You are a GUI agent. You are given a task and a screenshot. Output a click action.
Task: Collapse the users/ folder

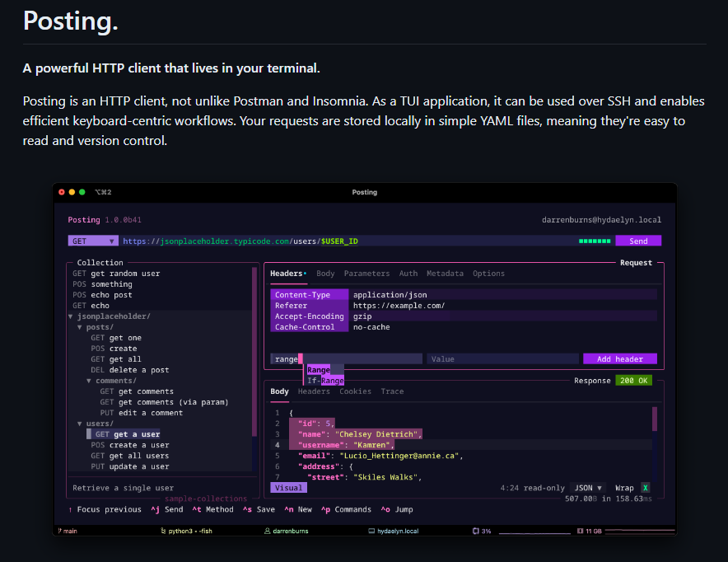coord(80,424)
